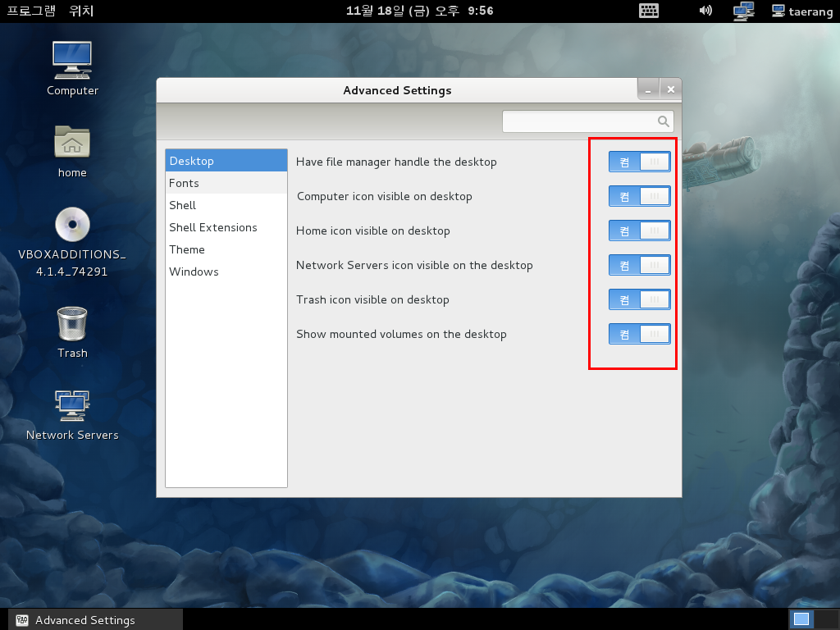Toggle Home icon visible on desktop

[640, 231]
